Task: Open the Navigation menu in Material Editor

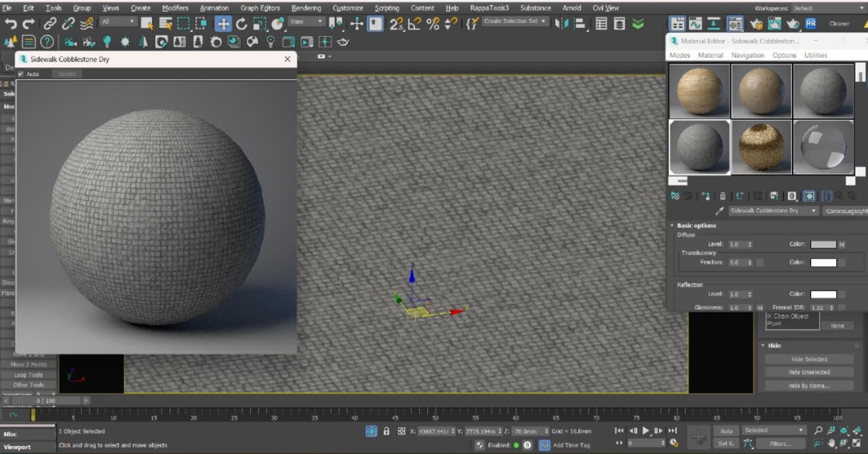Action: tap(747, 55)
